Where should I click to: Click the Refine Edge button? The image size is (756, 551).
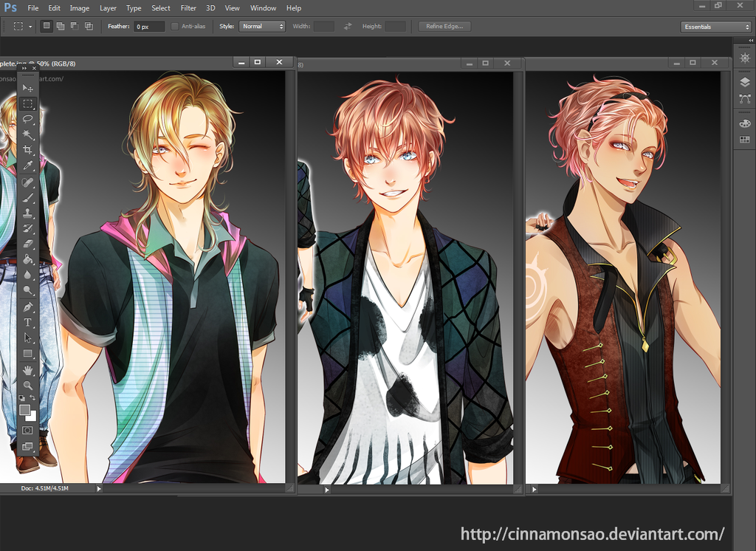(444, 27)
